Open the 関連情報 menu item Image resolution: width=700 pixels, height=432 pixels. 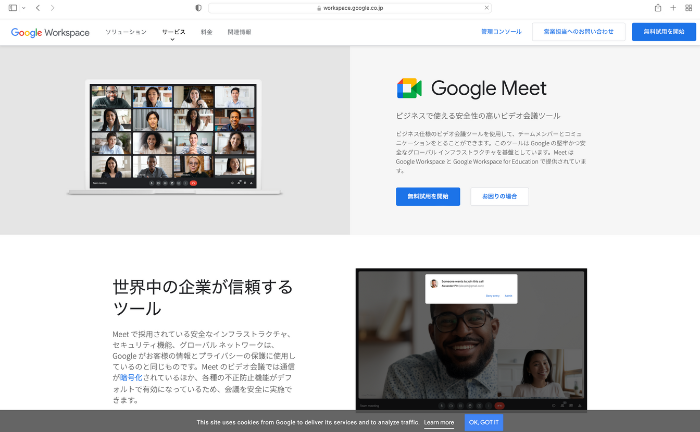point(239,32)
